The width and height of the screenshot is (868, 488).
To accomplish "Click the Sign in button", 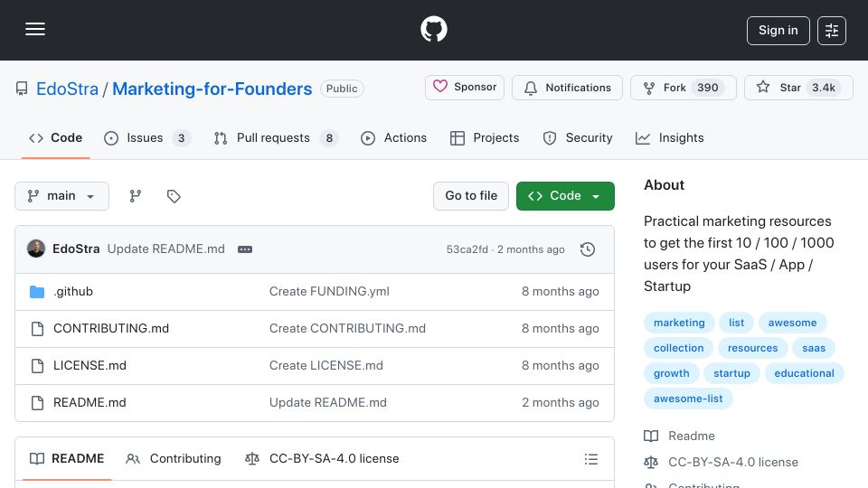I will pos(778,31).
